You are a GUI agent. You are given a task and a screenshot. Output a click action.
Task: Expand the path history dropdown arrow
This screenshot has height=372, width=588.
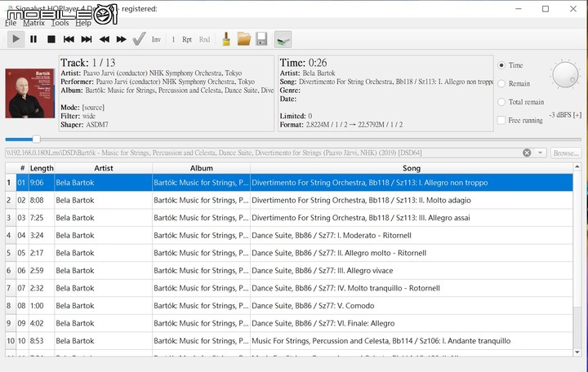pos(541,153)
